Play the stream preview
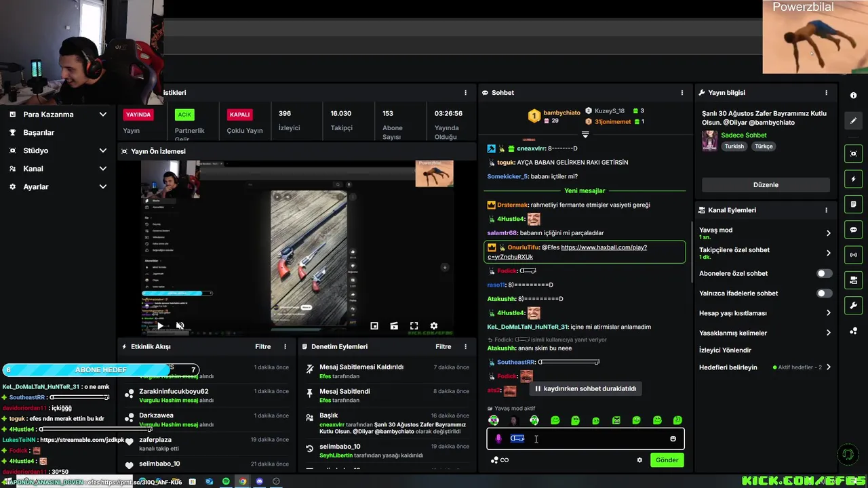Viewport: 868px width, 488px height. (160, 326)
